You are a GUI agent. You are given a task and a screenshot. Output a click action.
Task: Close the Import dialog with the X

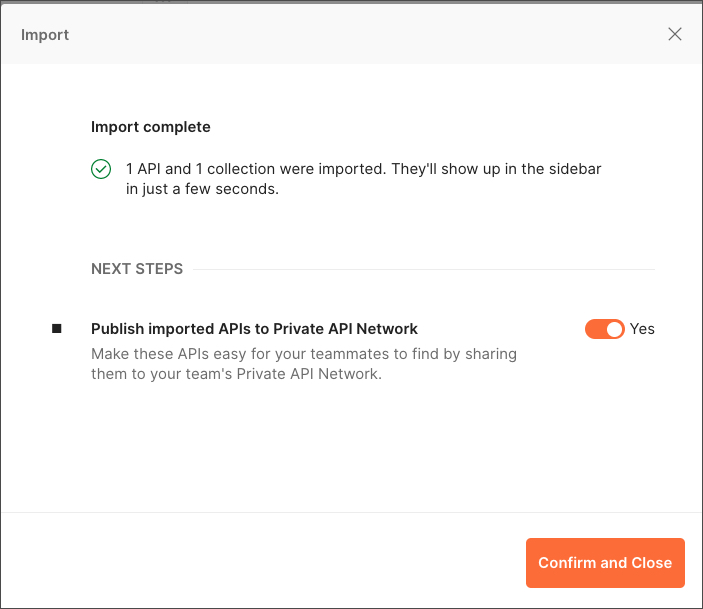pyautogui.click(x=675, y=34)
